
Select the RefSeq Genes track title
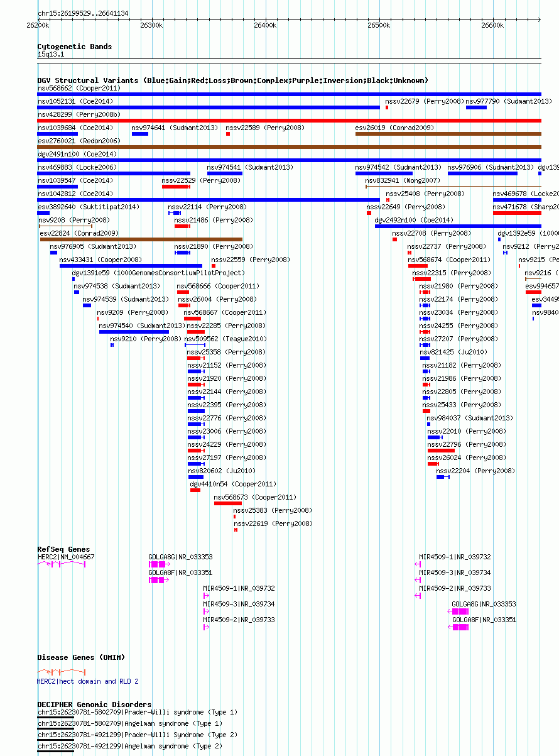(63, 549)
